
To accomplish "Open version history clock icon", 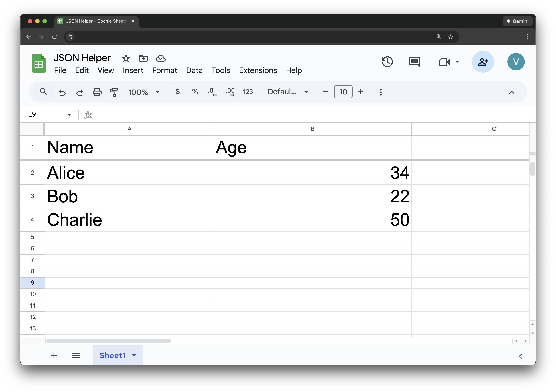I will [x=387, y=62].
